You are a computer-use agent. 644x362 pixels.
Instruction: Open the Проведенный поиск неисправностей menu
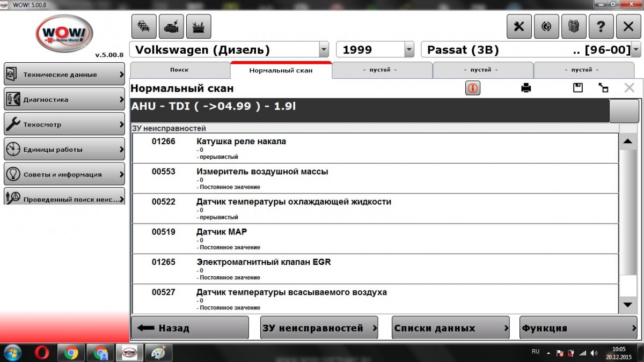(x=64, y=197)
